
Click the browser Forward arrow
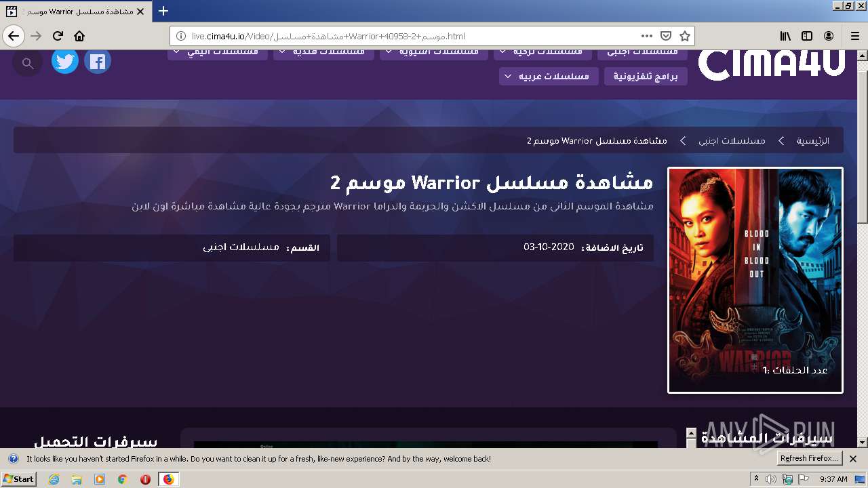coord(37,36)
